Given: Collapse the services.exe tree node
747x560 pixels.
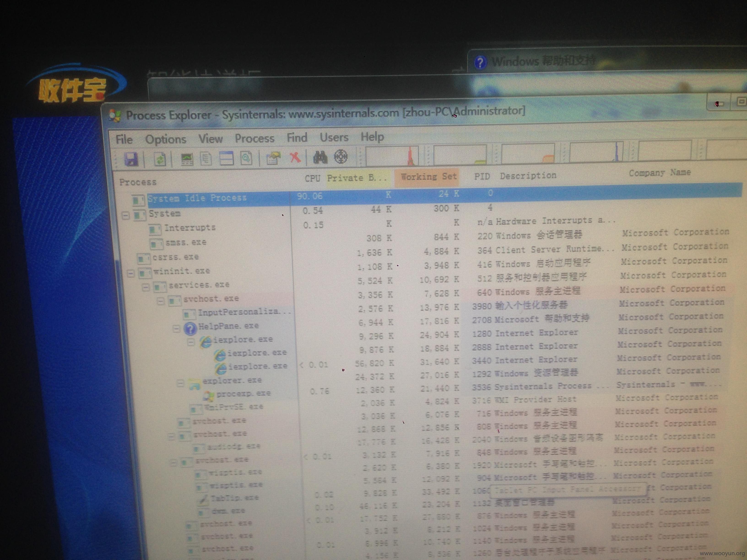Looking at the screenshot, I should (x=146, y=287).
